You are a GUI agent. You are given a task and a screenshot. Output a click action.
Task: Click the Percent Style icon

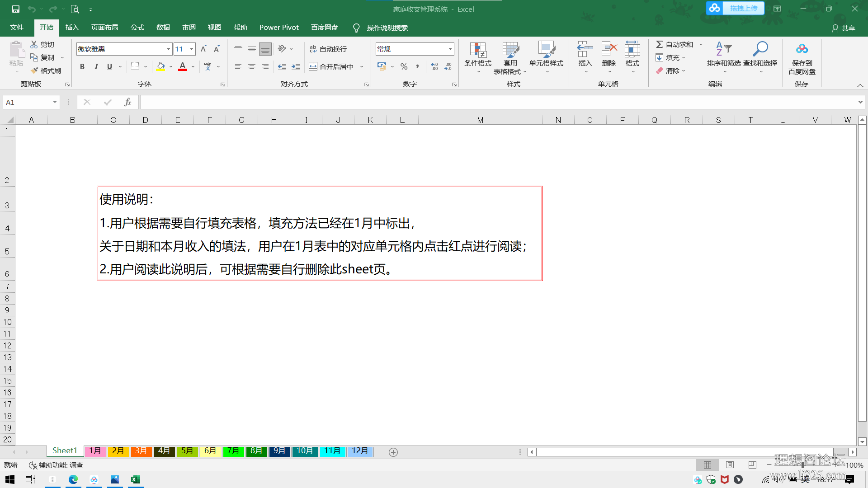click(404, 66)
